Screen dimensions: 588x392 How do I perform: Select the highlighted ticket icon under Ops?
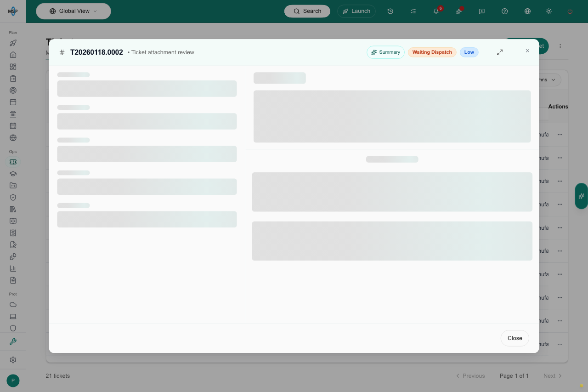pos(13,162)
